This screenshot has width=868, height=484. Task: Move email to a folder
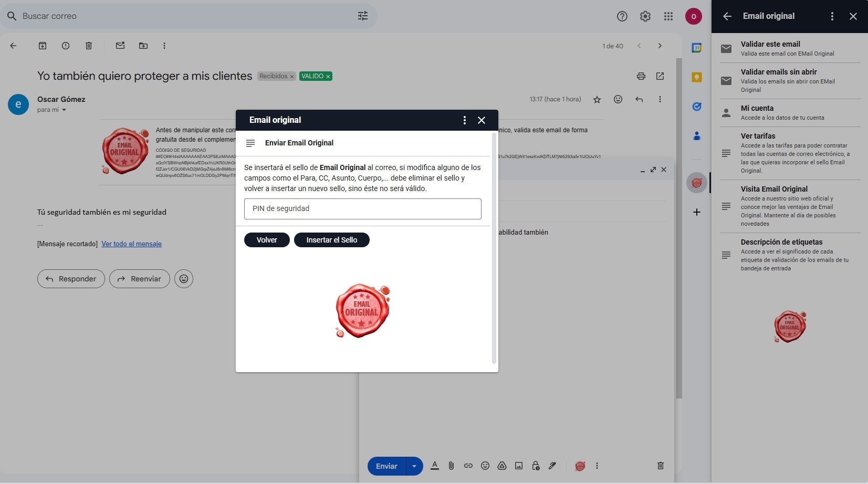pos(143,46)
